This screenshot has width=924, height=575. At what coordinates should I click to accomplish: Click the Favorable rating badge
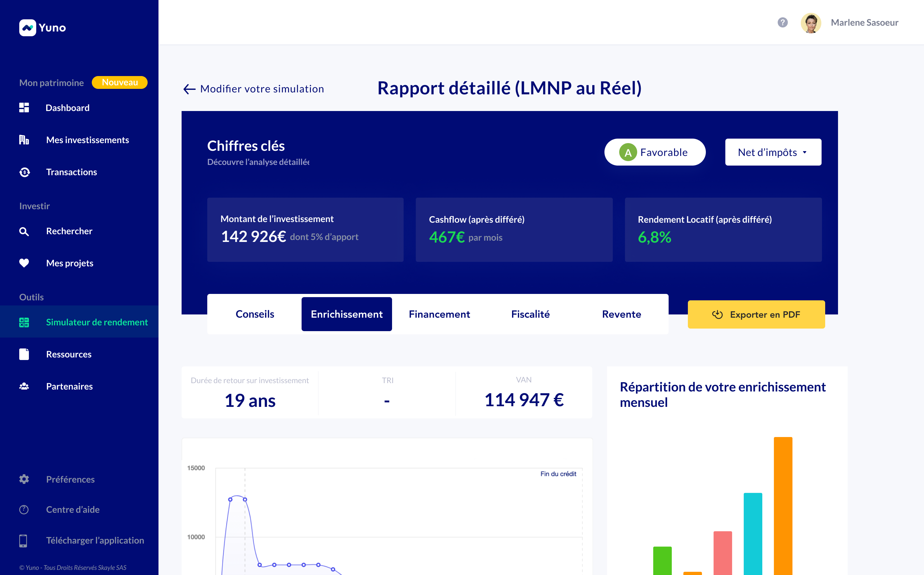click(655, 152)
